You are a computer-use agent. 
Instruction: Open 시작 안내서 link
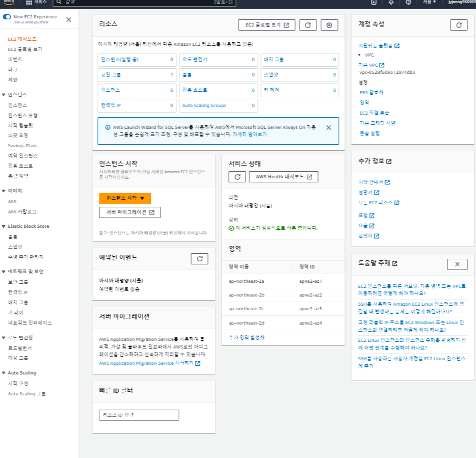(374, 182)
